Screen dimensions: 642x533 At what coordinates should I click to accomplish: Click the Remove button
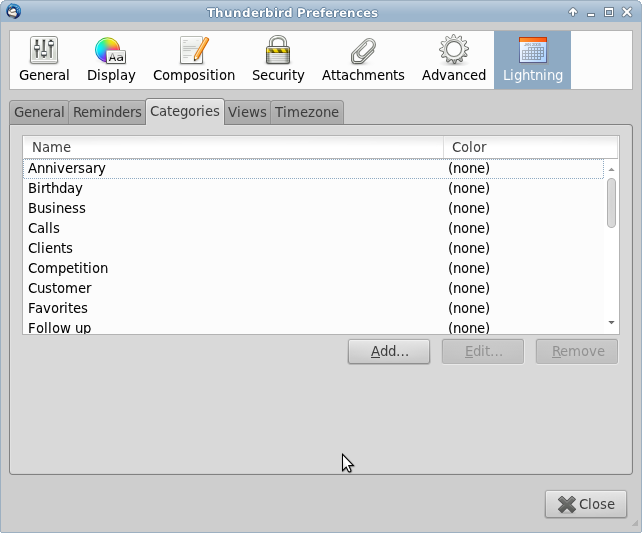click(577, 351)
